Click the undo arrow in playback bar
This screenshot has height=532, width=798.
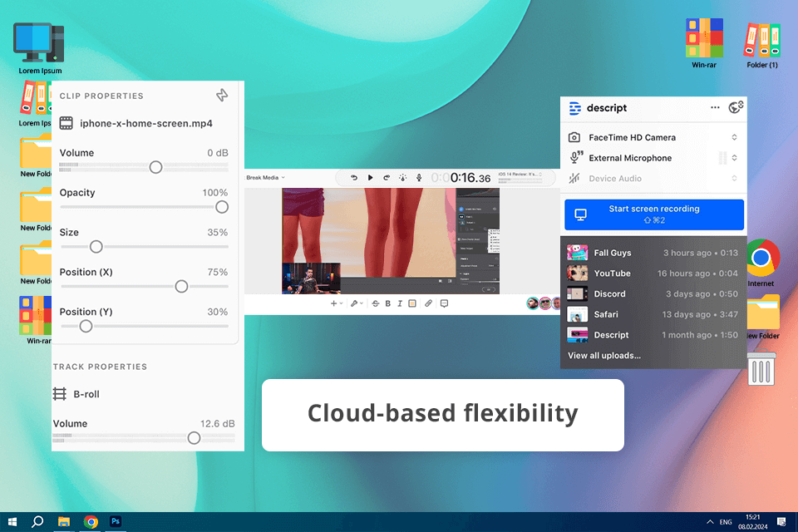pos(354,178)
